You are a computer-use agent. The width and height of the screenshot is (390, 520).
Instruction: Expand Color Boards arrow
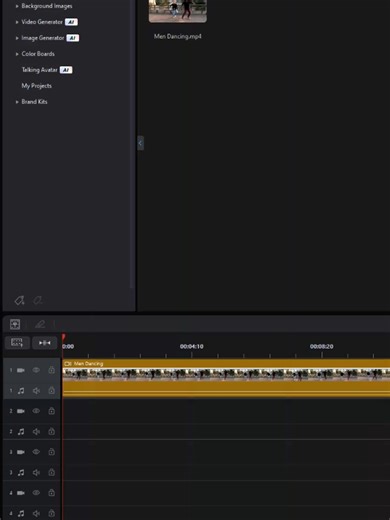click(x=17, y=54)
